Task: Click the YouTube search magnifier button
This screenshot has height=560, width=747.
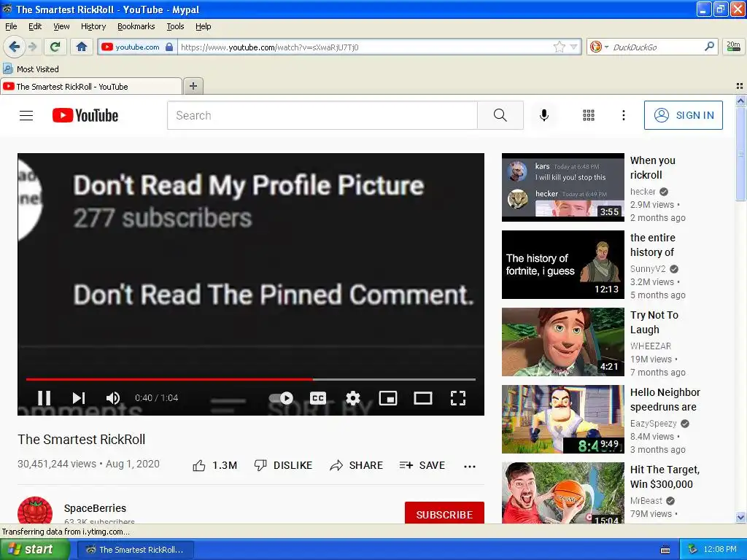Action: click(x=500, y=115)
